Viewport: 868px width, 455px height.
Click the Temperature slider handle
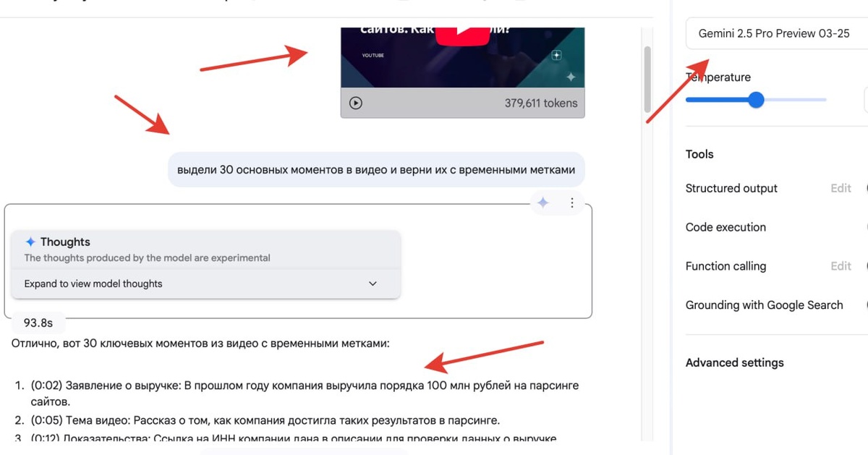tap(756, 99)
